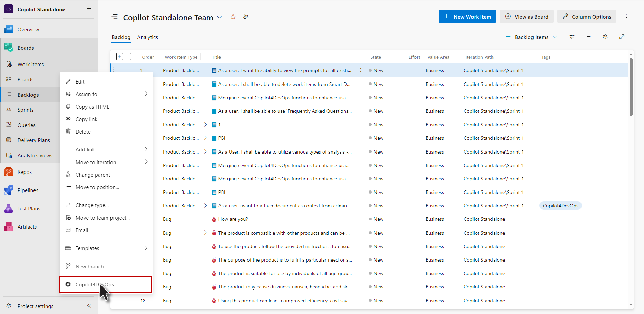Expand children of backlog item '1'
This screenshot has width=644, height=314.
pyautogui.click(x=206, y=124)
